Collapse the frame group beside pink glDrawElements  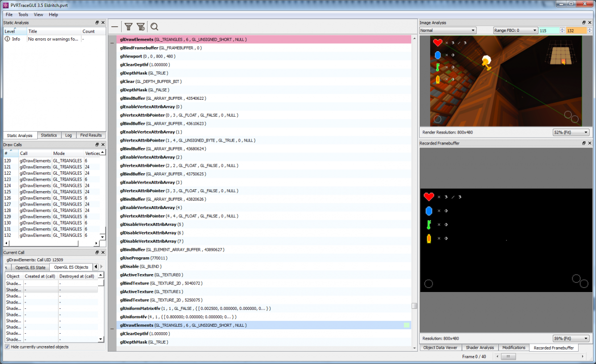112,44
